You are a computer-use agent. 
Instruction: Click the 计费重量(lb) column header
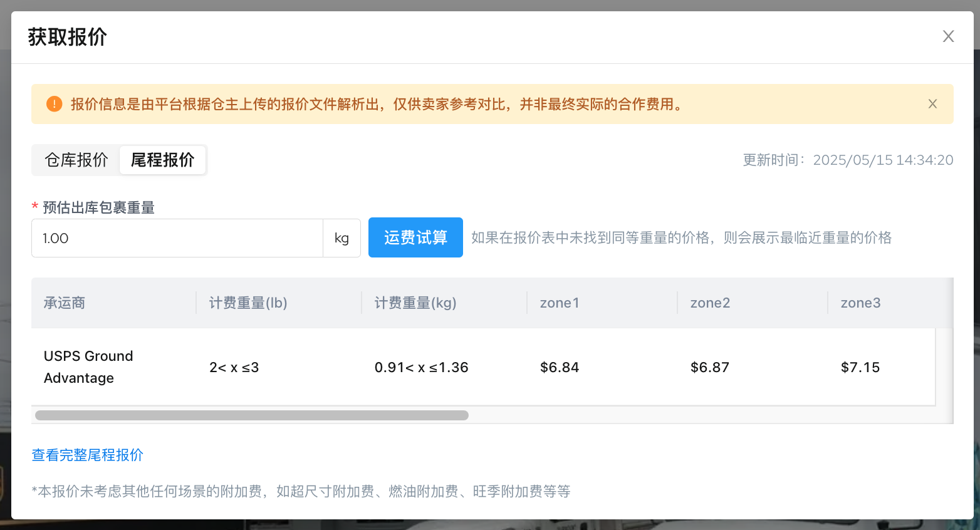click(x=248, y=303)
